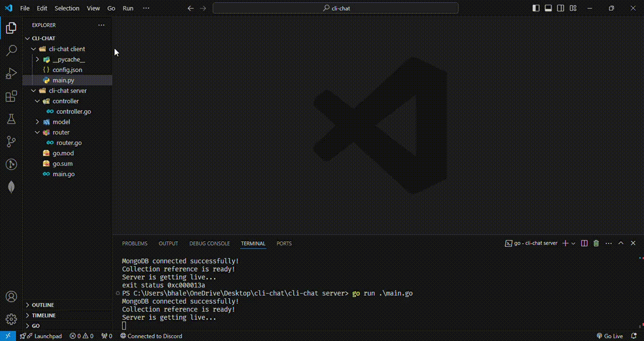Viewport: 644px width, 341px height.
Task: Click the cli-chat command center search box
Action: pos(336,8)
